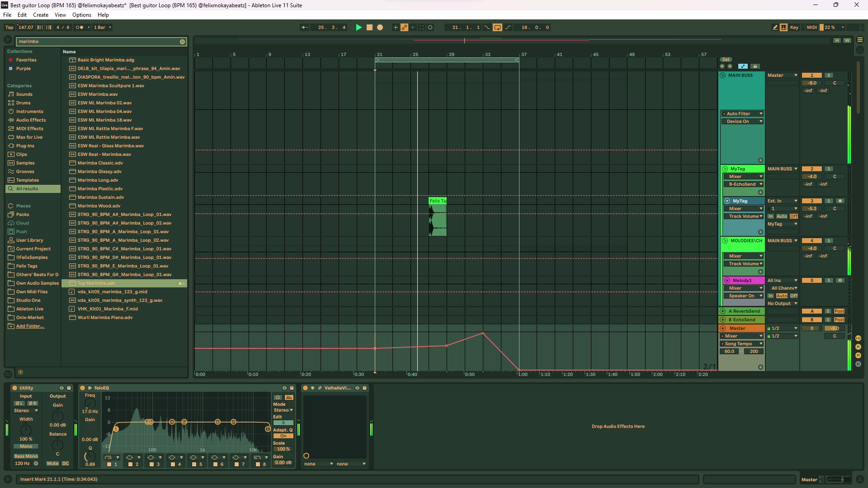Click the Tap tempo button
Image resolution: width=868 pixels, height=488 pixels.
9,28
